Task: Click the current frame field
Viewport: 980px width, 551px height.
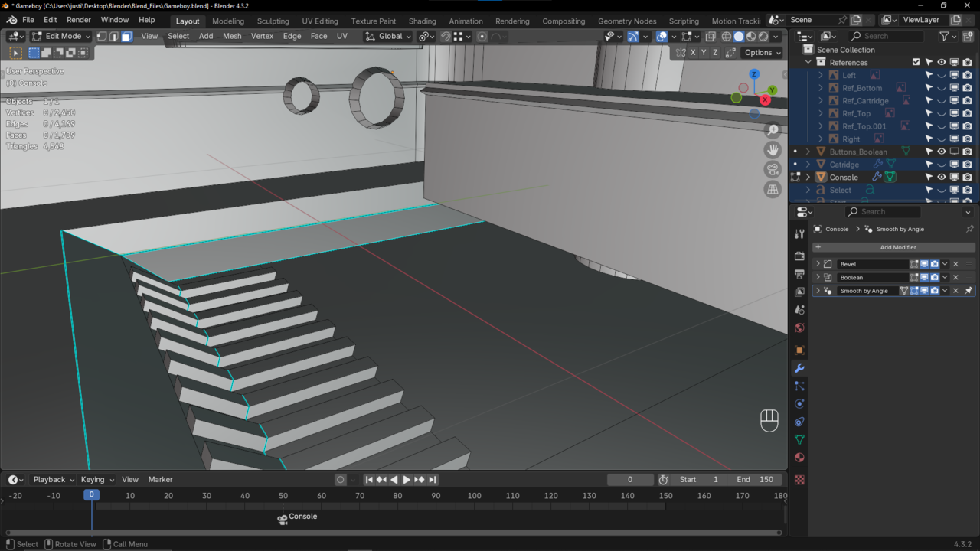Action: (x=630, y=480)
